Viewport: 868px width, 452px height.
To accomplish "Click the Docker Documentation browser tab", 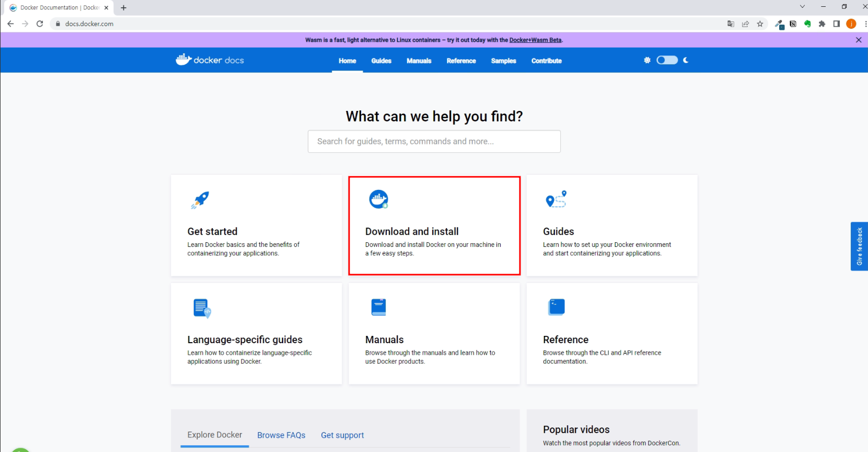I will coord(59,8).
